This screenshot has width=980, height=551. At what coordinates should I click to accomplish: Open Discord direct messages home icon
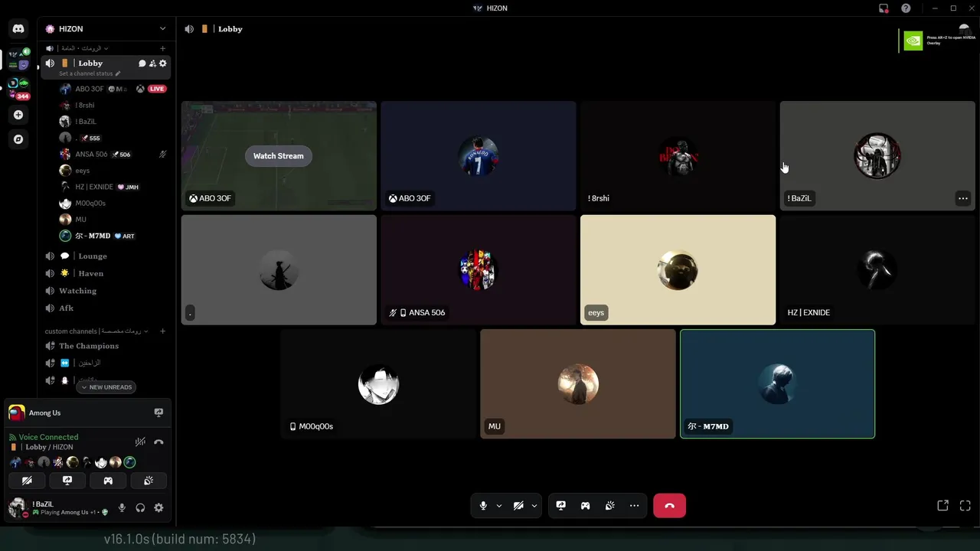(x=18, y=28)
